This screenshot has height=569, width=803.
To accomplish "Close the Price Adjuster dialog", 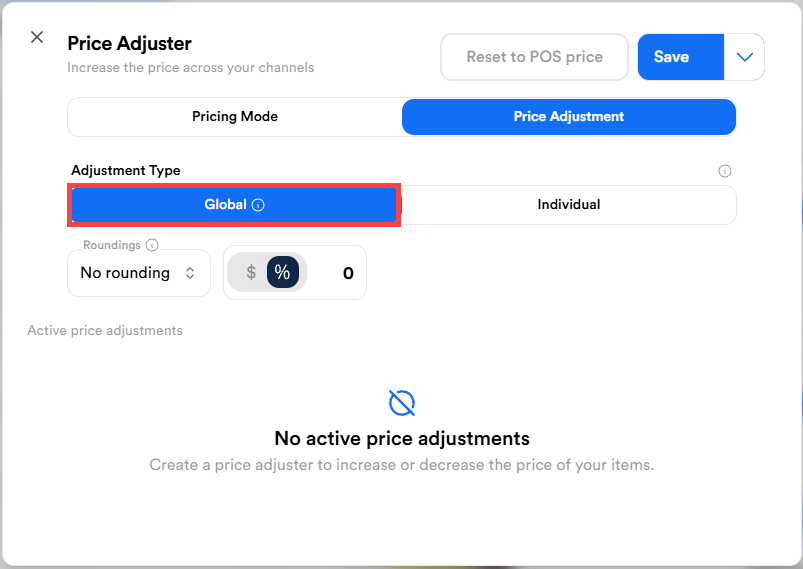I will click(37, 37).
